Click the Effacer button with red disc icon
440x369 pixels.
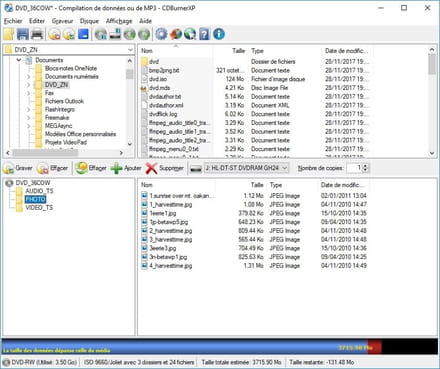coord(53,168)
